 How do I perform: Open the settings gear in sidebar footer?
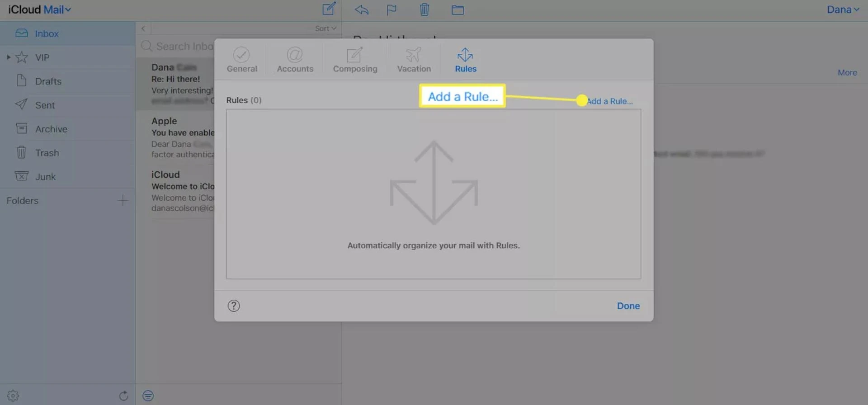(13, 396)
